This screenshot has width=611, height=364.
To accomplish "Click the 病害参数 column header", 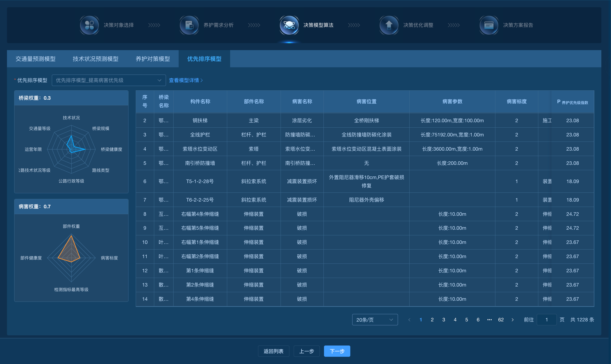I will click(x=452, y=102).
